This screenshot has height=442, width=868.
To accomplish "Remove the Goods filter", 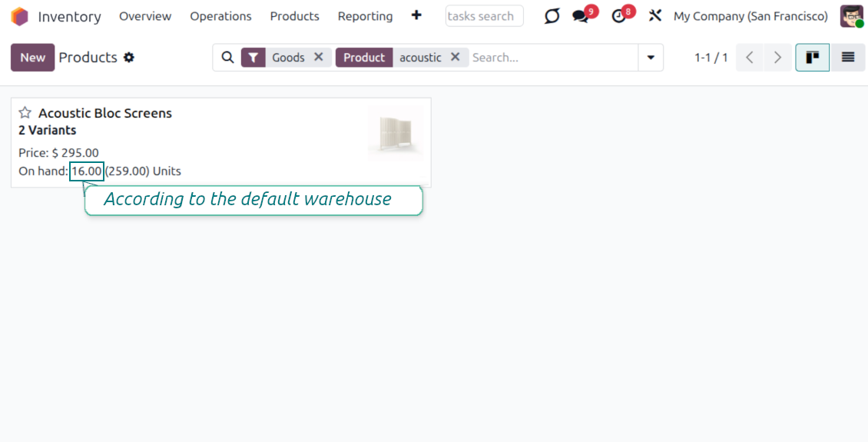I will click(x=318, y=57).
